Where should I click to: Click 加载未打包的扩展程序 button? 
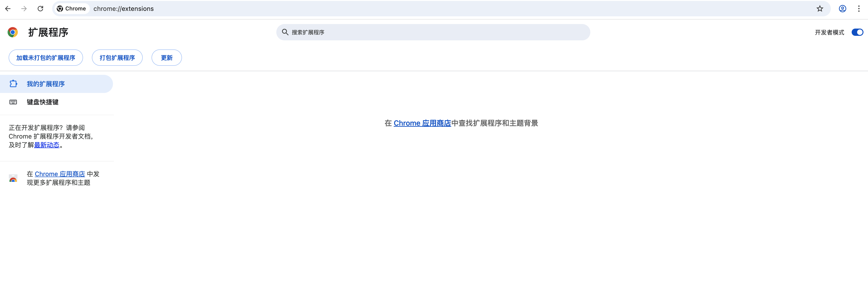[46, 58]
